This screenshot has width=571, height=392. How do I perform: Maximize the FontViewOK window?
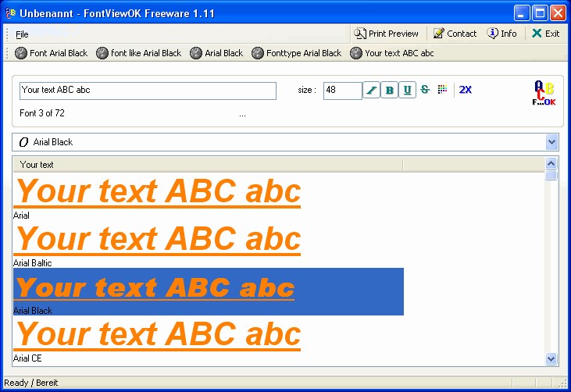tap(540, 13)
